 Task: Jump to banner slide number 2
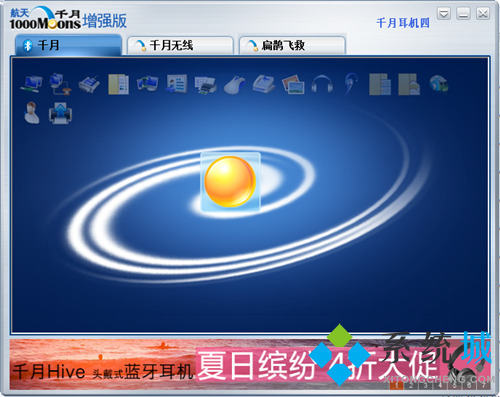tap(411, 385)
